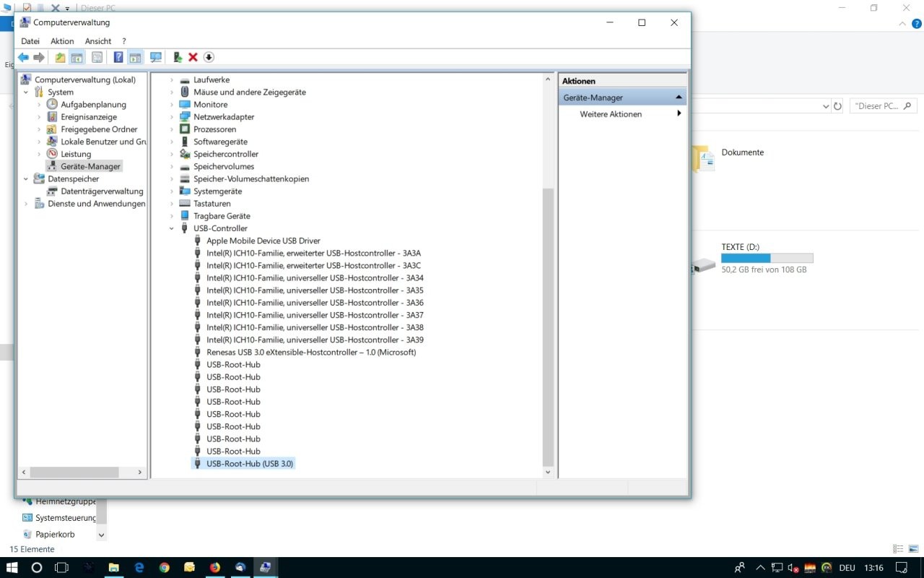Expand the Monitore category
Viewport: 924px width, 578px height.
pyautogui.click(x=172, y=105)
